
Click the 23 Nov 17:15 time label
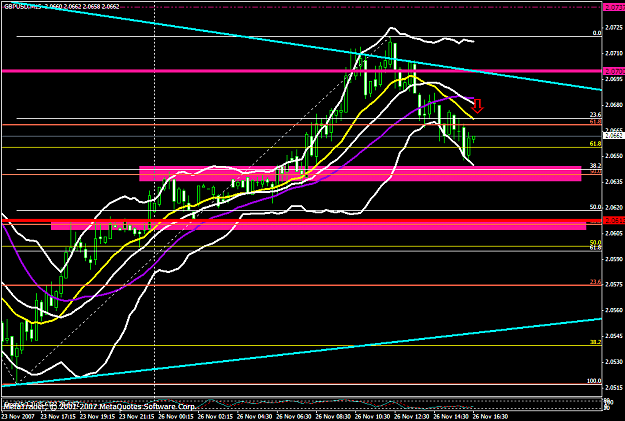57,417
